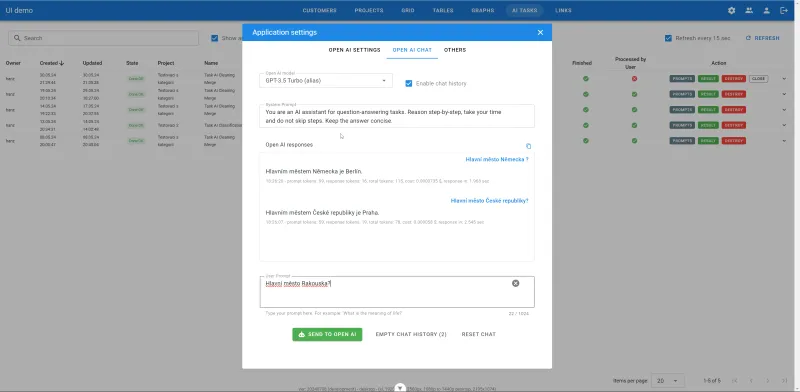The height and width of the screenshot is (392, 800).
Task: Open the user profile icon in header
Action: [766, 10]
